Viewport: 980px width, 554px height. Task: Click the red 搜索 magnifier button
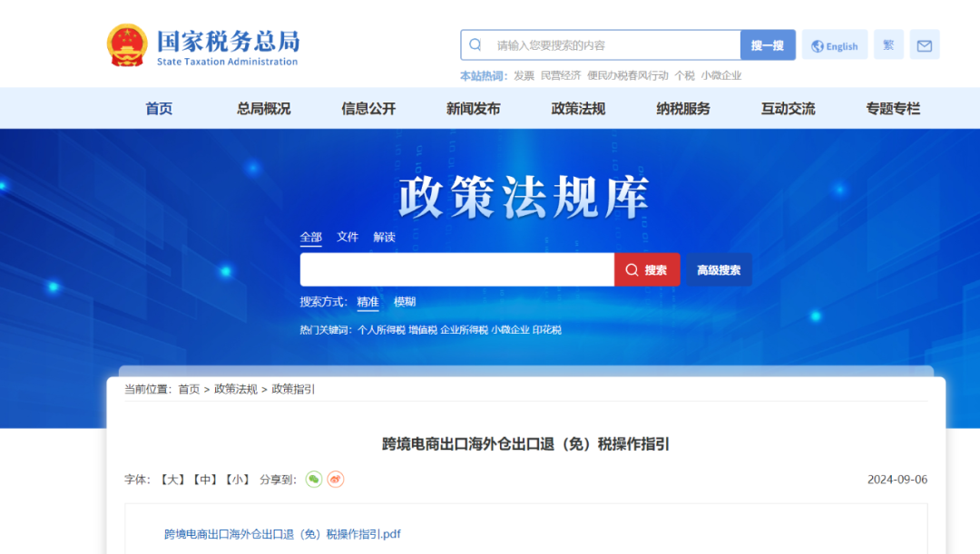pyautogui.click(x=647, y=270)
